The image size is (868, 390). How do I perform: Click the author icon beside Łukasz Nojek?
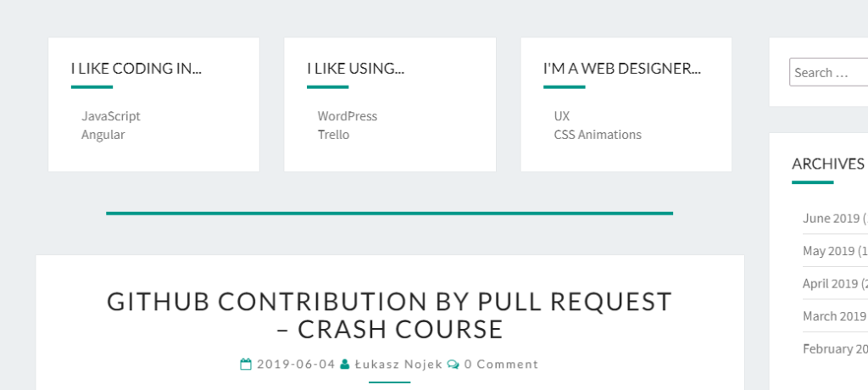345,364
